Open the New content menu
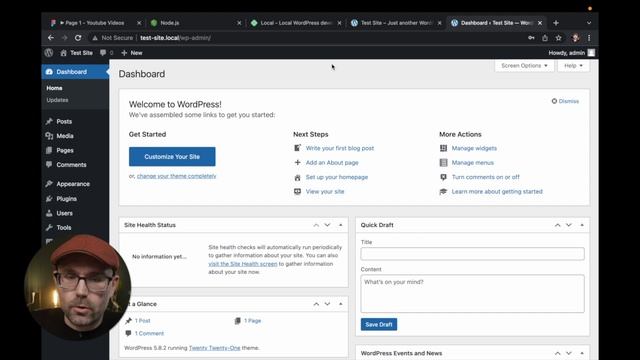Screen dimensions: 640x360 point(132,53)
